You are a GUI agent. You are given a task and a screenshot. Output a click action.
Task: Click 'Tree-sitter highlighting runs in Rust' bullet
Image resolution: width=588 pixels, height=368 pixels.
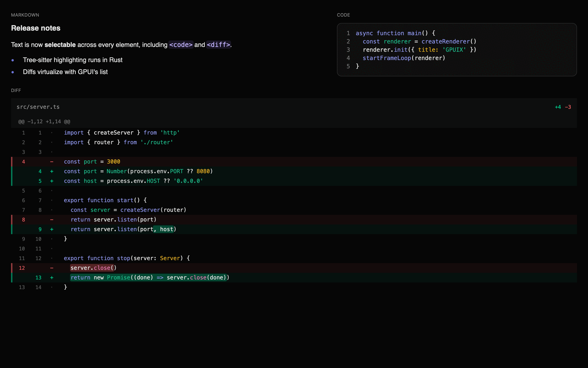coord(72,60)
